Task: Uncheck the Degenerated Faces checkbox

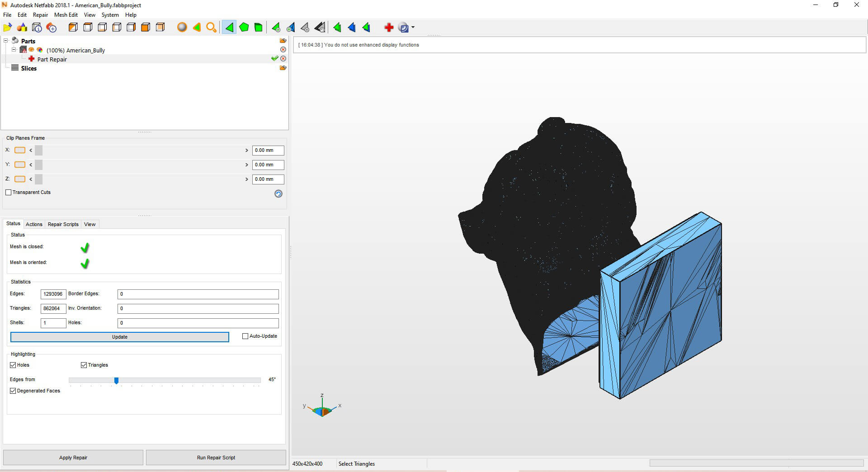Action: 13,391
